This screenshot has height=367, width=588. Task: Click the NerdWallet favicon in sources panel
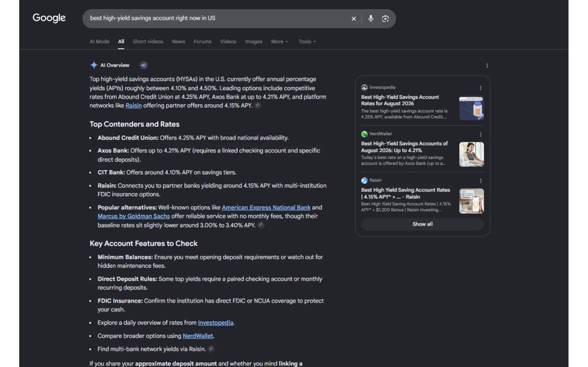click(x=364, y=134)
